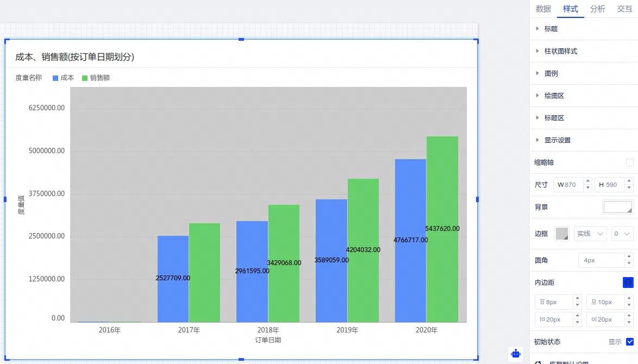
Task: Decrease the height H stepper value
Action: [x=629, y=188]
